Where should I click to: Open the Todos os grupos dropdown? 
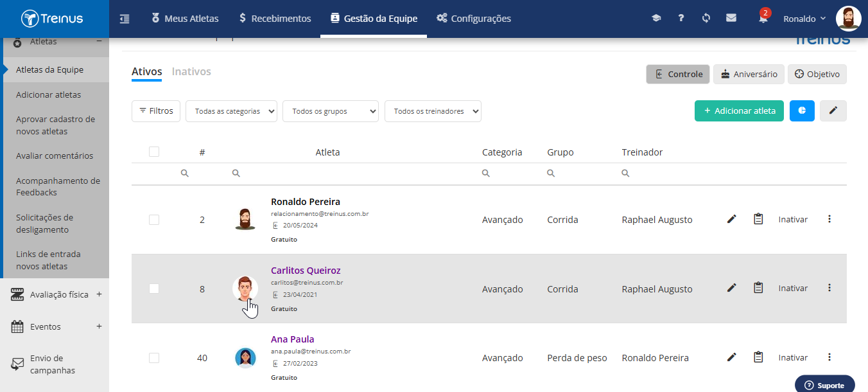[x=331, y=111]
